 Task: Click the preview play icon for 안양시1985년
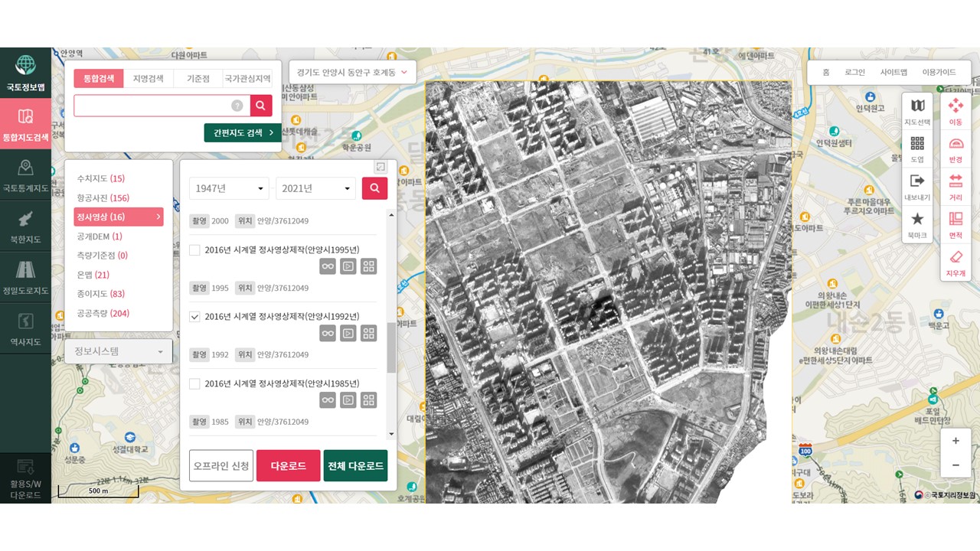[x=348, y=400]
